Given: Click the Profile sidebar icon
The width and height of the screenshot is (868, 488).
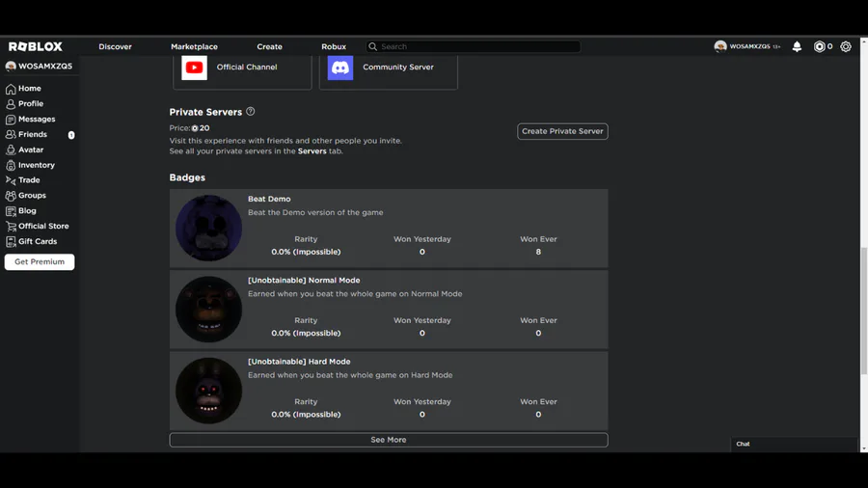Looking at the screenshot, I should point(11,104).
